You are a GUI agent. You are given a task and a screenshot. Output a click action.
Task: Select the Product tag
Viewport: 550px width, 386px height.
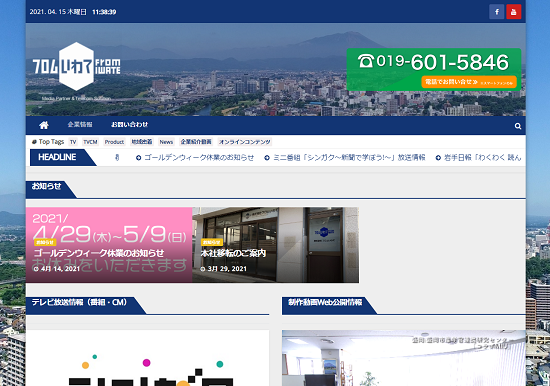coord(114,142)
